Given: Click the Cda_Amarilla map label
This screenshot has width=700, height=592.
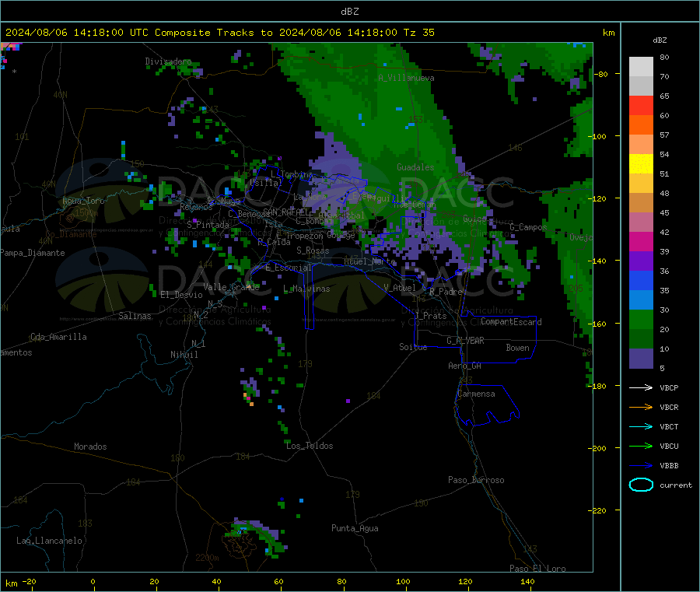Looking at the screenshot, I should tap(58, 337).
